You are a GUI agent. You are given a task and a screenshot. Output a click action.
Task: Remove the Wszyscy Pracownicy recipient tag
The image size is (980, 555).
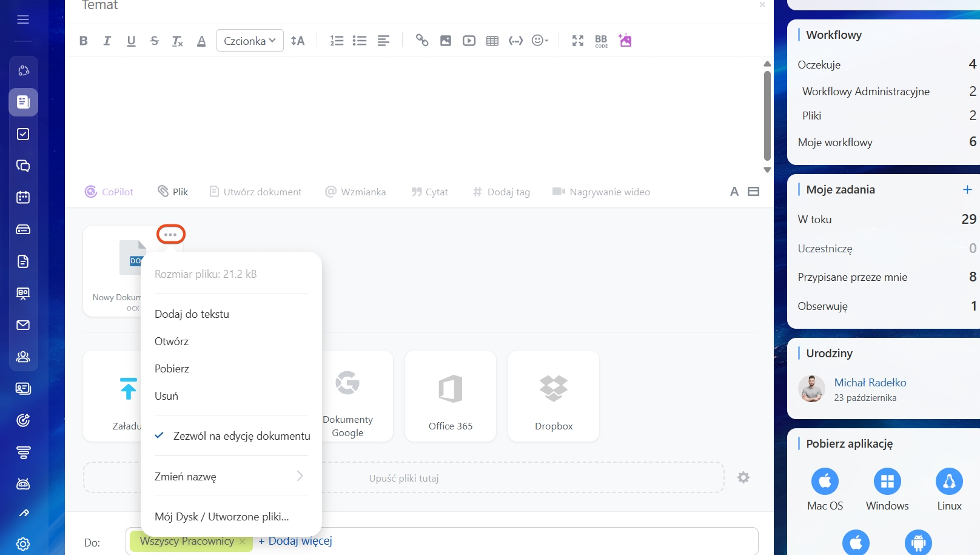pos(243,541)
